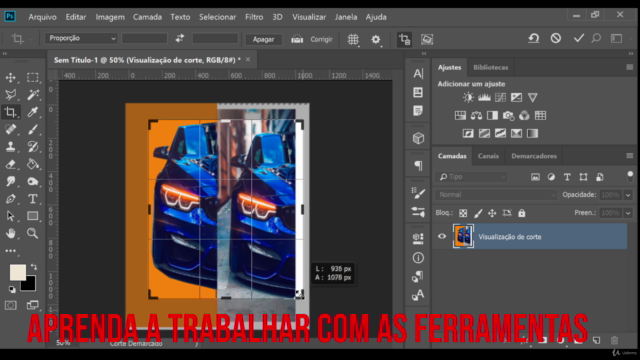Select the Paint Bucket tool
Image resolution: width=640 pixels, height=360 pixels.
(33, 164)
